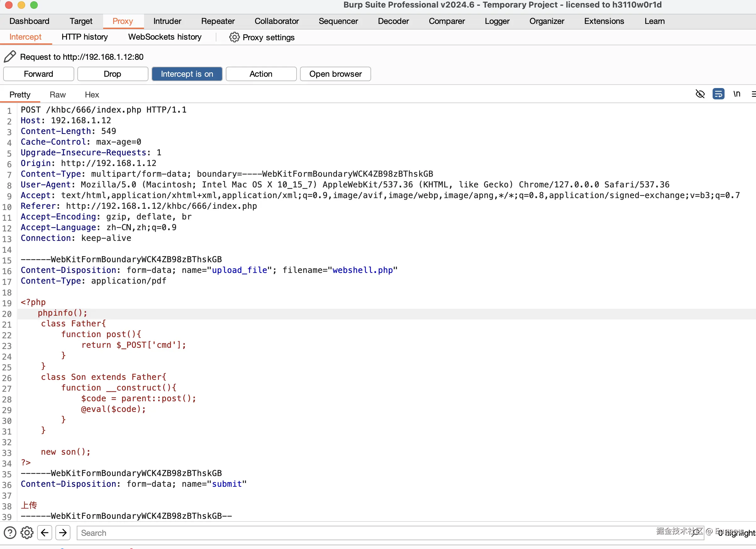Viewport: 756px width, 549px height.
Task: Click the green macOS zoom button
Action: 34,5
